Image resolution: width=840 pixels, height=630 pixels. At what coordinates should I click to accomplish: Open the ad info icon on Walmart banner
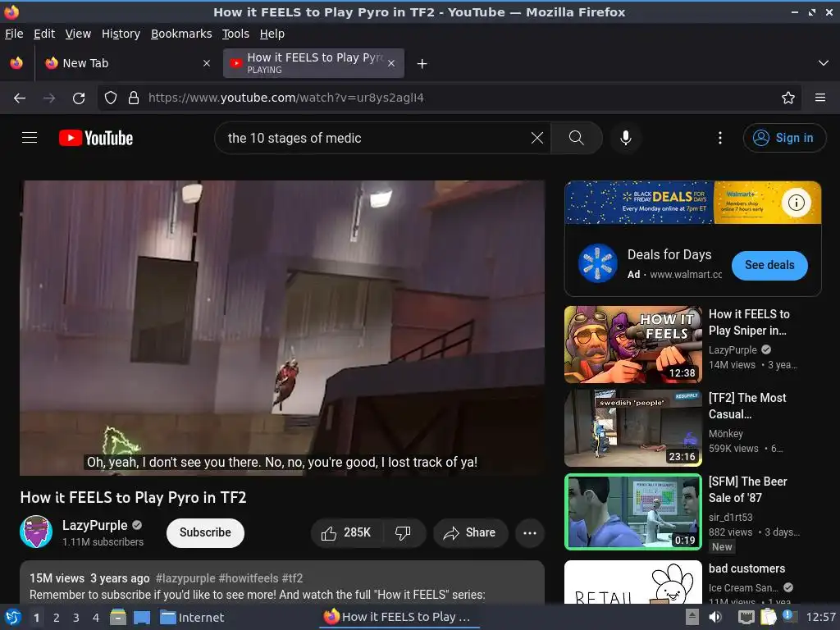[796, 203]
